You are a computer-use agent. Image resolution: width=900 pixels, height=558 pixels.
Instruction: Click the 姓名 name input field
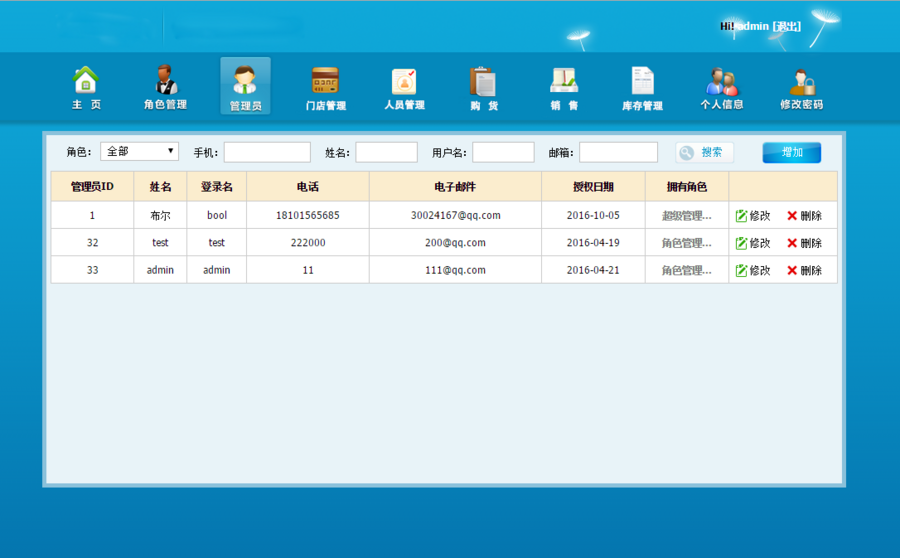pyautogui.click(x=386, y=152)
